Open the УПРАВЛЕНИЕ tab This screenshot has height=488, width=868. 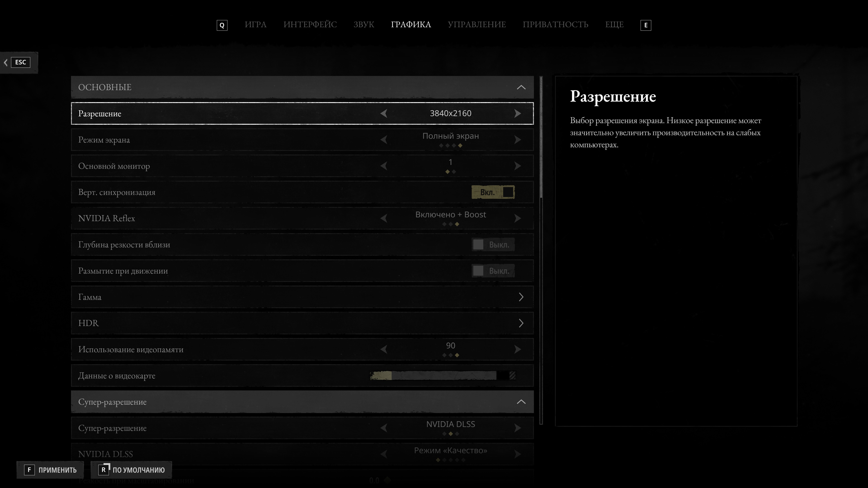tap(476, 25)
